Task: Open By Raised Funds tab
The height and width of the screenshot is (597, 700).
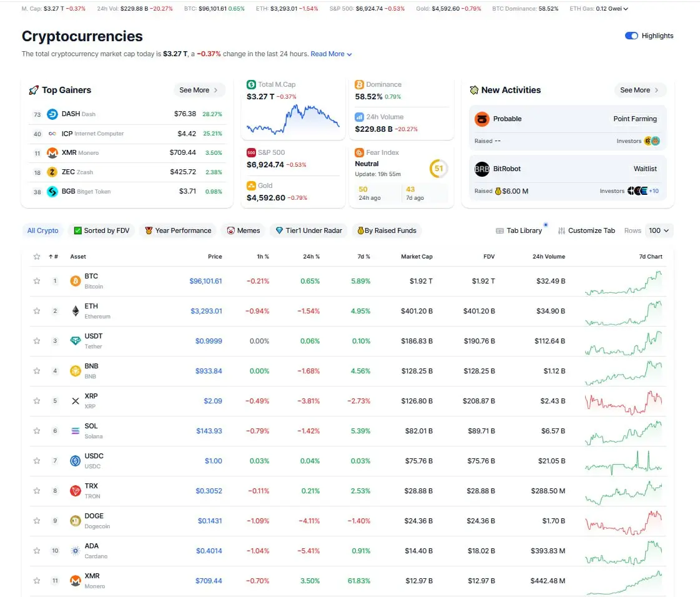Action: (x=387, y=230)
